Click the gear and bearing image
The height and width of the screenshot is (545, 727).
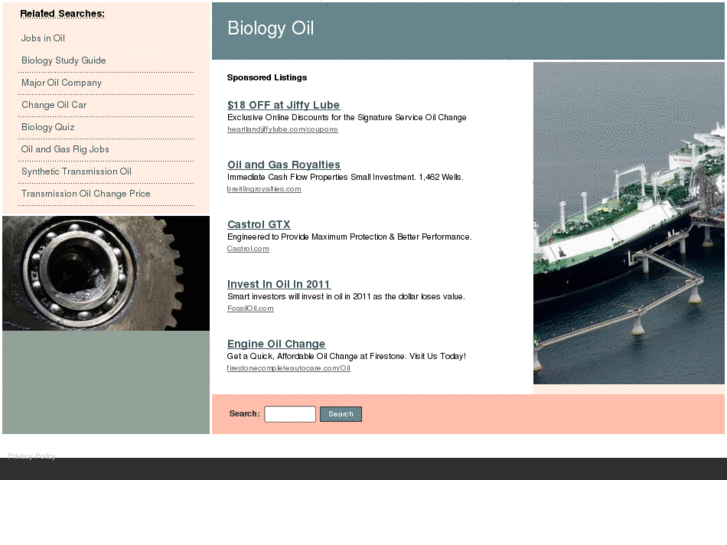(106, 273)
